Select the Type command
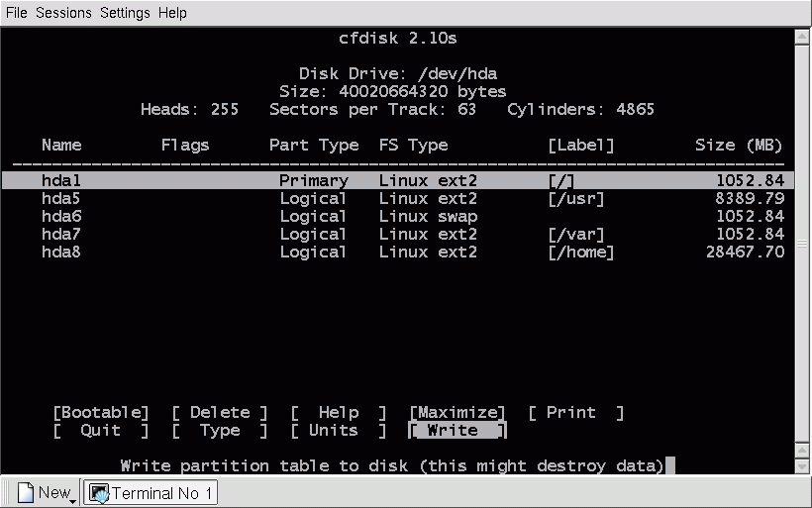The height and width of the screenshot is (508, 812). pos(220,431)
